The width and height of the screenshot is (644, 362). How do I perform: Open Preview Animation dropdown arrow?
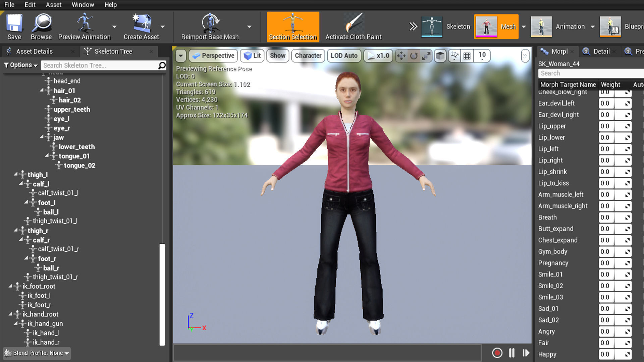tap(114, 27)
